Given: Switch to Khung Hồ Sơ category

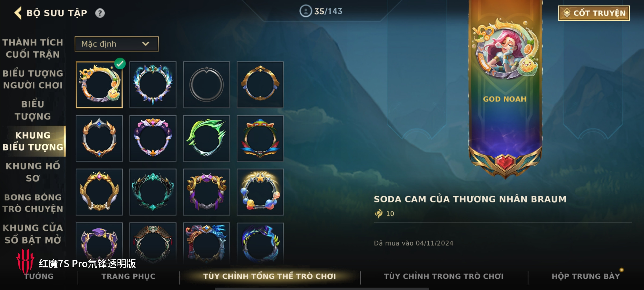Looking at the screenshot, I should pyautogui.click(x=33, y=172).
